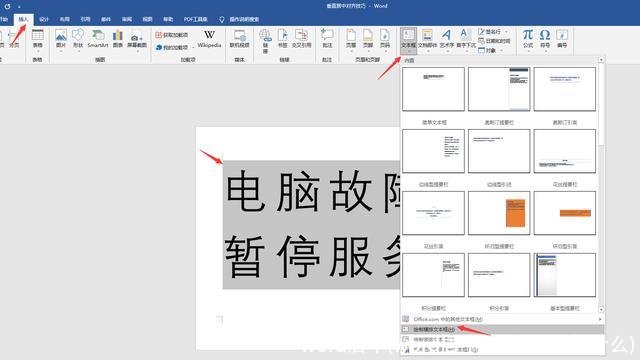640x360 pixels.
Task: Expand the 对象 dropdown arrow
Action: click(x=502, y=51)
